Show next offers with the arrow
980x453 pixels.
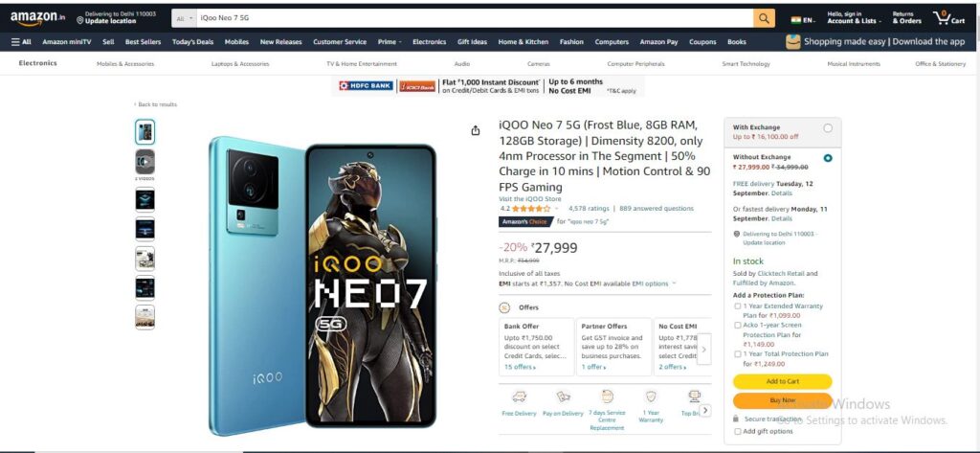click(x=703, y=350)
